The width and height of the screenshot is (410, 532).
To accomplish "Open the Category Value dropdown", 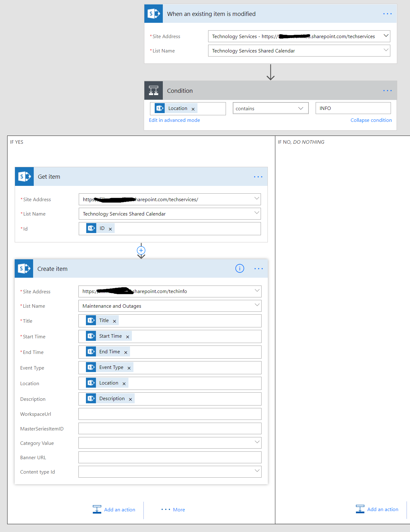I will tap(257, 442).
